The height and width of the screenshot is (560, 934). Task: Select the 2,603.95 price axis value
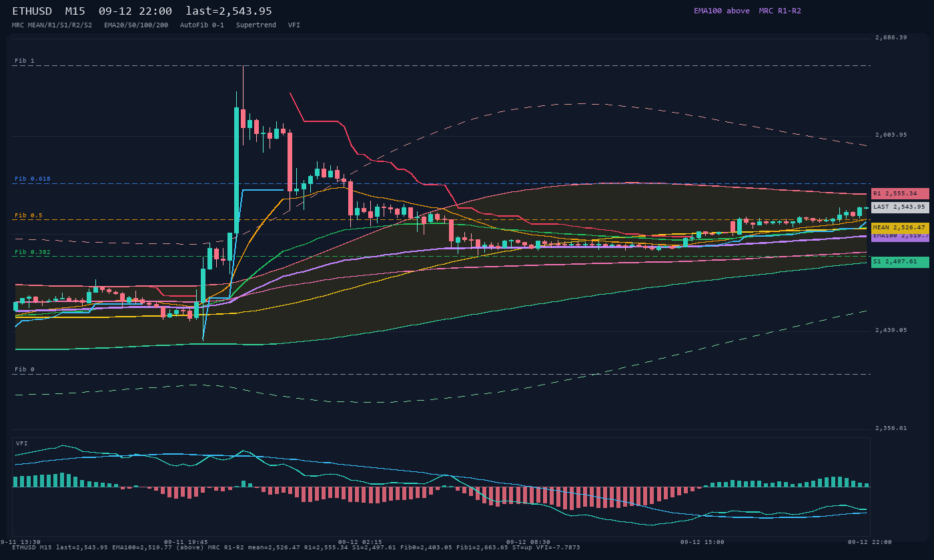coord(891,135)
